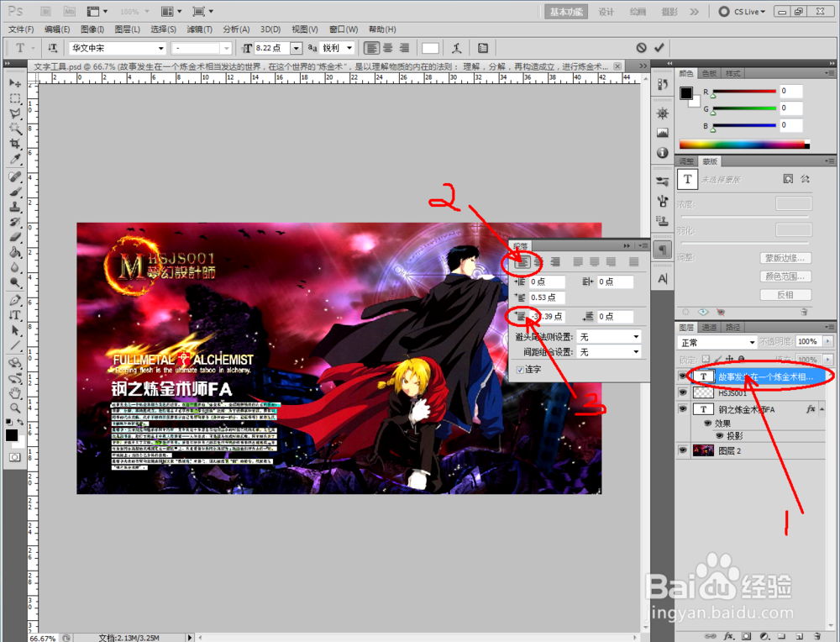Hide the HSJS001 layer
This screenshot has width=840, height=642.
click(x=682, y=392)
